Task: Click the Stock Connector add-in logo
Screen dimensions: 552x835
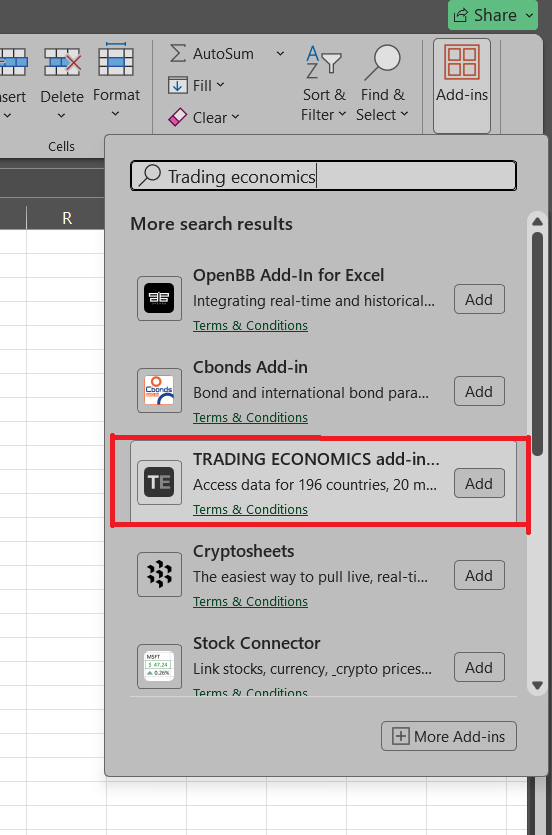Action: coord(159,667)
